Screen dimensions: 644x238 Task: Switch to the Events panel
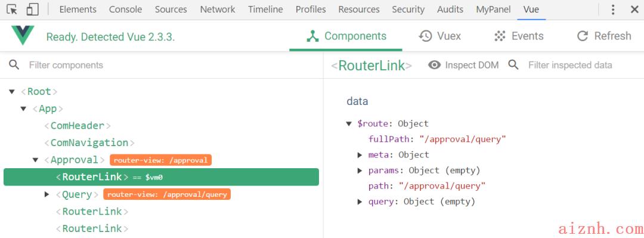pyautogui.click(x=519, y=36)
